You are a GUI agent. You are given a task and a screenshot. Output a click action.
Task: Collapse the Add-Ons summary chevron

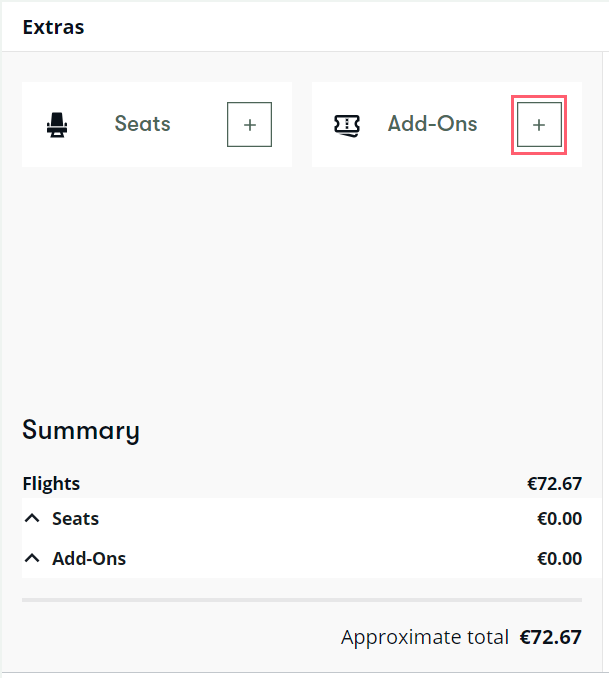tap(32, 558)
